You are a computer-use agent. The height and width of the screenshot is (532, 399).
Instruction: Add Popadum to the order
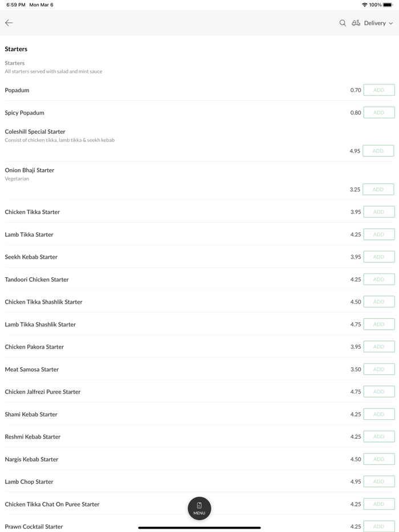tap(378, 90)
